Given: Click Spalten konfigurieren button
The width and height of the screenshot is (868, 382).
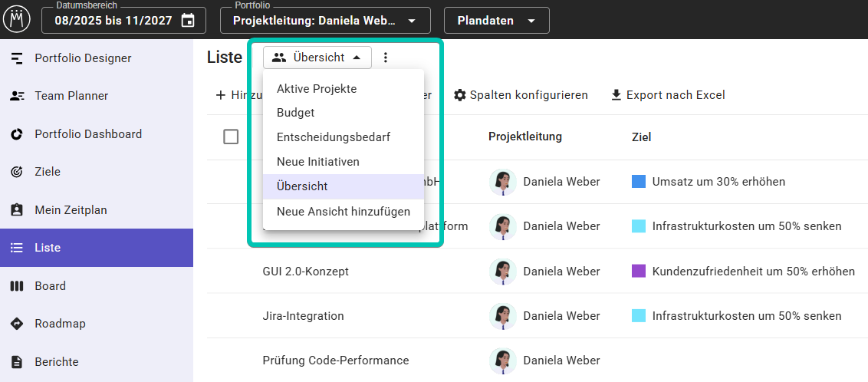Looking at the screenshot, I should (520, 95).
